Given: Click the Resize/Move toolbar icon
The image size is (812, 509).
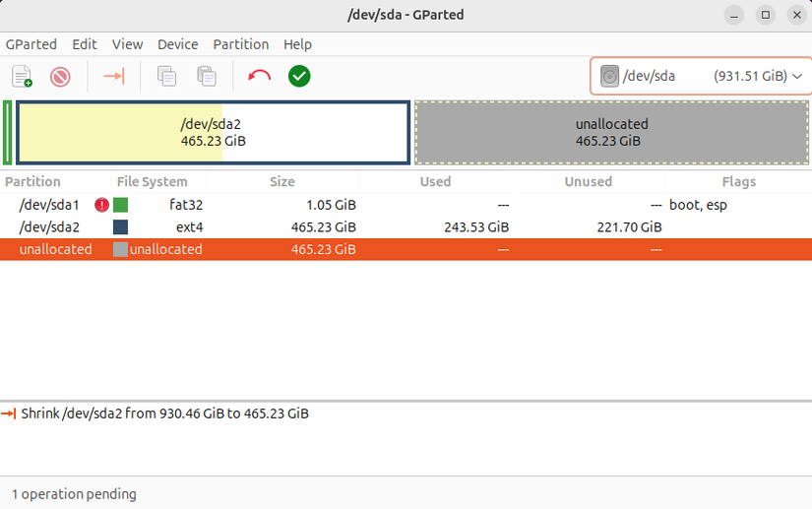Looking at the screenshot, I should click(x=114, y=76).
